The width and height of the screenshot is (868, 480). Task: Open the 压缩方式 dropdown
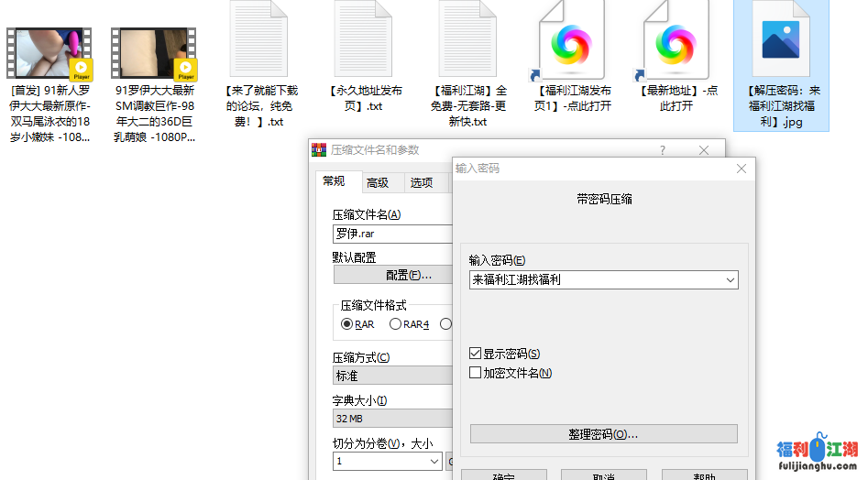[x=392, y=376]
